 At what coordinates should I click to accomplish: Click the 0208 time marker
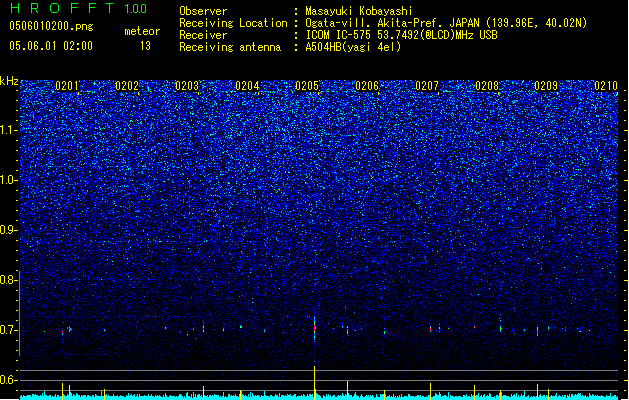(x=487, y=86)
